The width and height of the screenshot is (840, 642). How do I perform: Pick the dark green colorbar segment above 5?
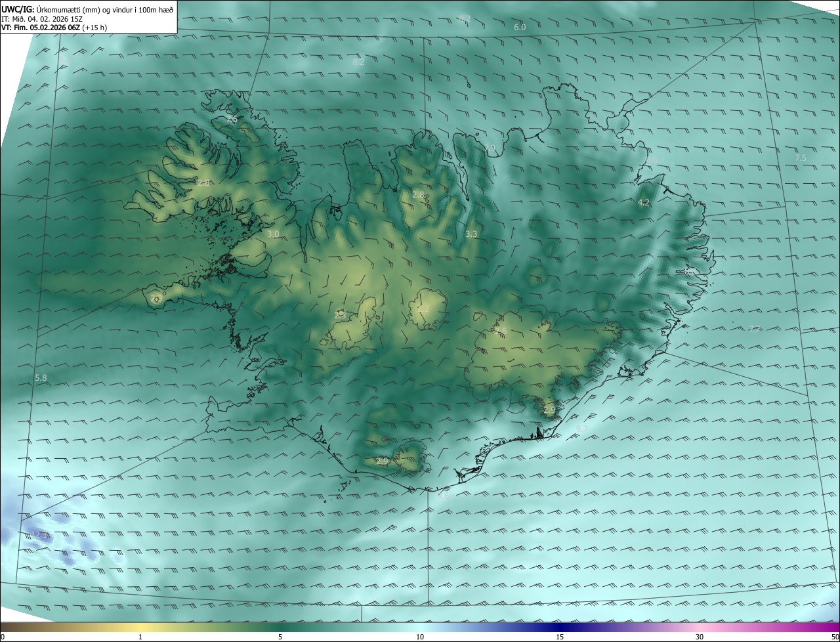point(280,627)
